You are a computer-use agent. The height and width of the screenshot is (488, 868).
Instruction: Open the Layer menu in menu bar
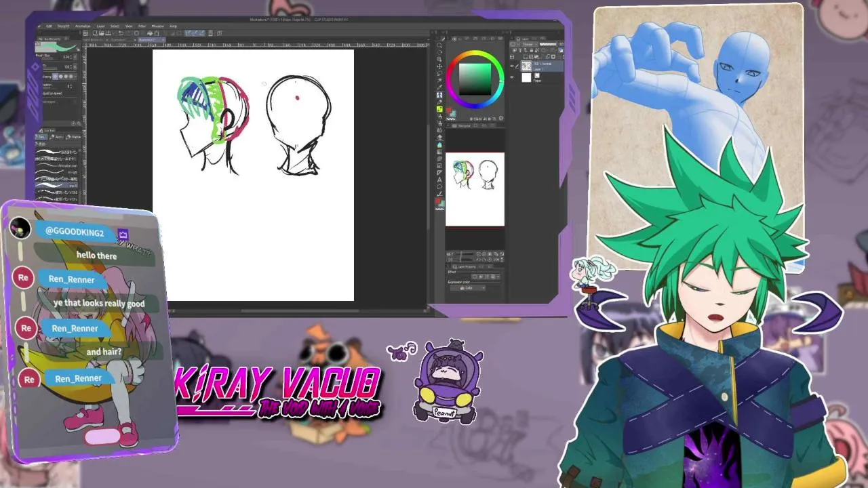pos(100,26)
